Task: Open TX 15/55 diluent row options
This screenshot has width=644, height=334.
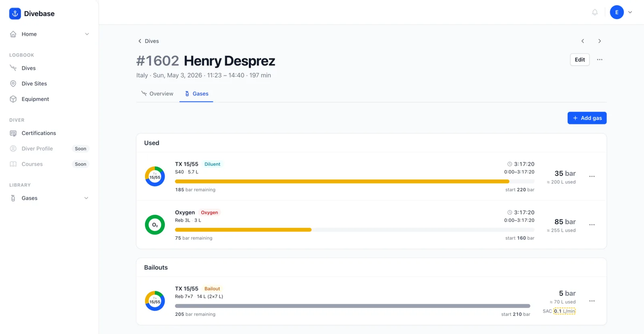Action: (x=592, y=176)
